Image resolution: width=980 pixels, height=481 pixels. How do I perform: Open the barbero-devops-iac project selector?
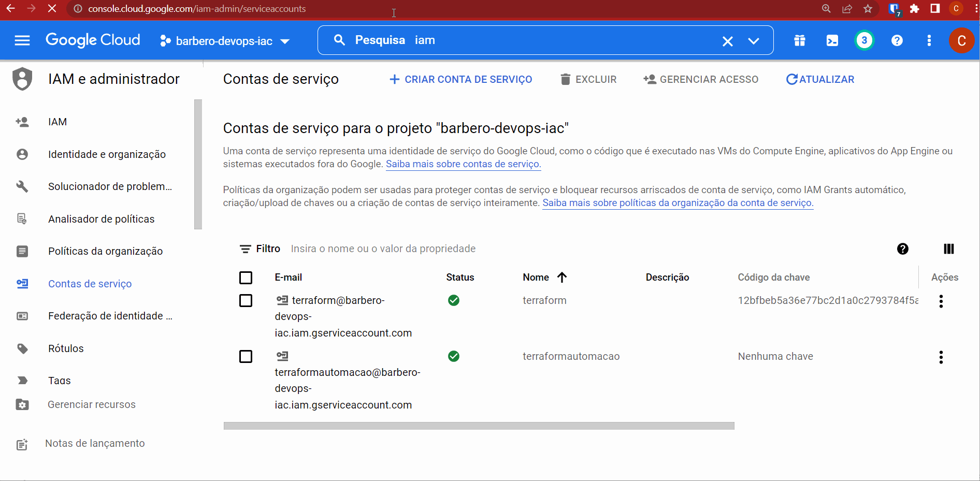(225, 41)
